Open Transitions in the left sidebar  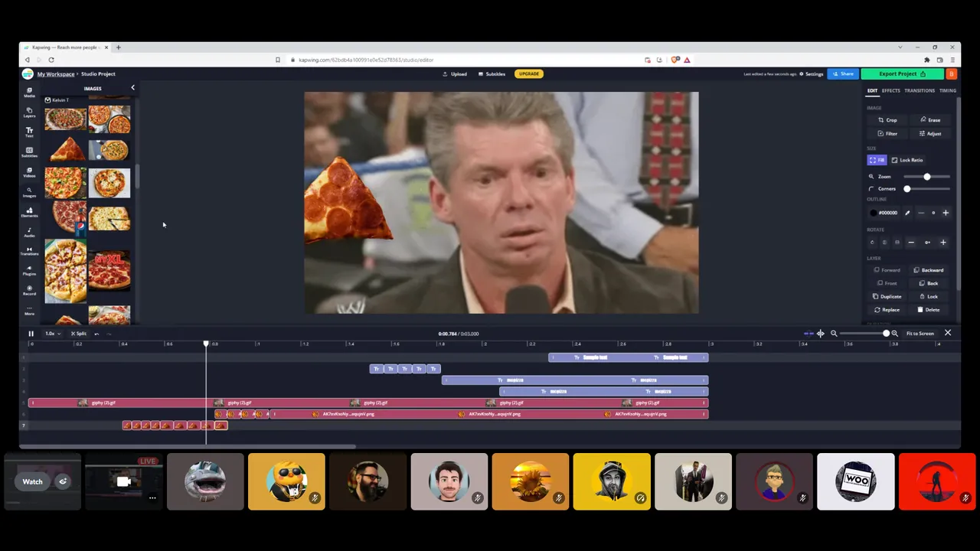tap(29, 250)
